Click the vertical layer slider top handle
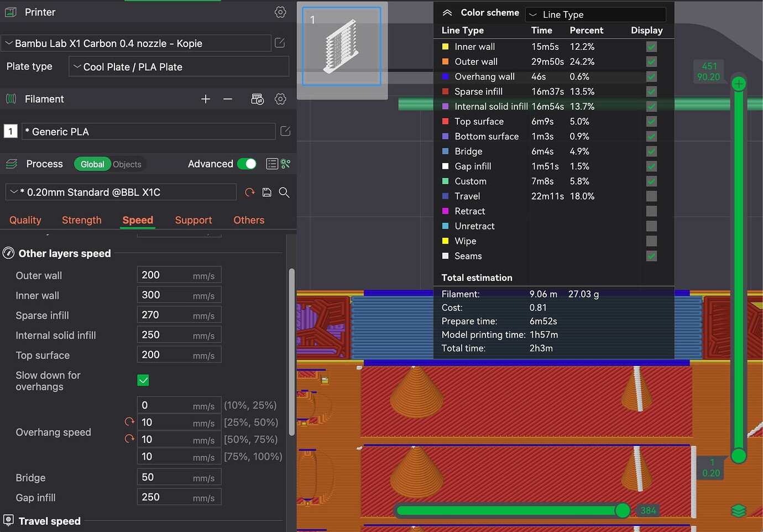Screen dimensions: 763x532 pos(739,84)
